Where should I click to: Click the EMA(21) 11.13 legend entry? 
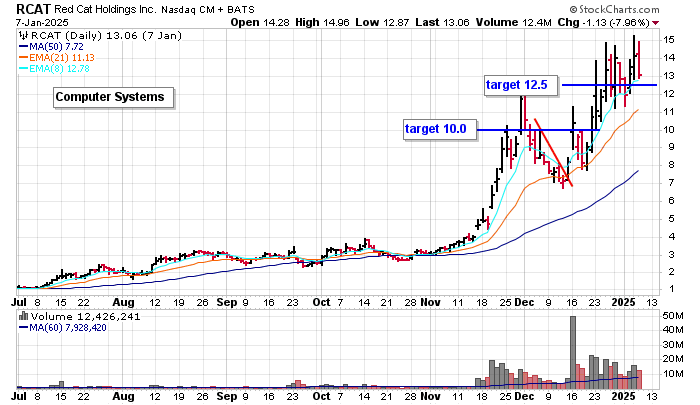tap(57, 58)
